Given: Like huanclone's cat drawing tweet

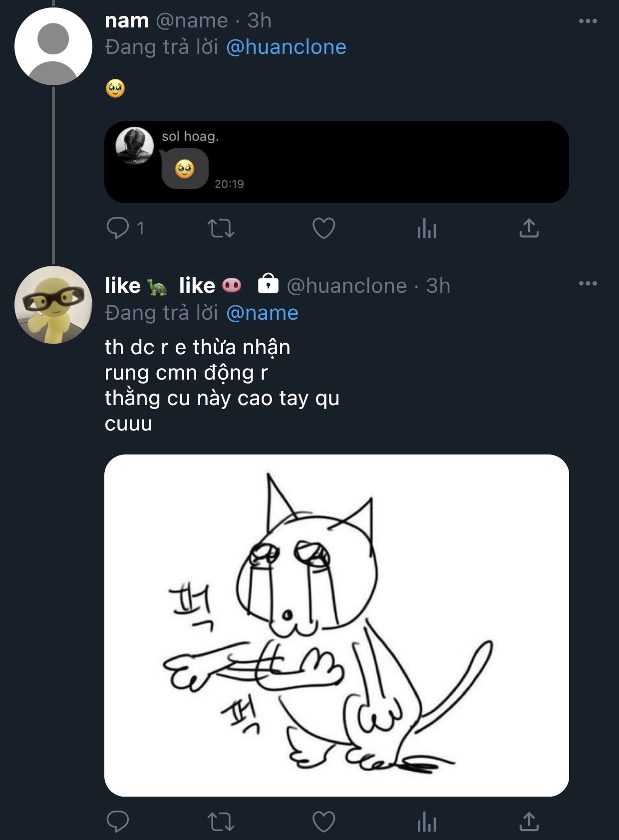Looking at the screenshot, I should (323, 822).
